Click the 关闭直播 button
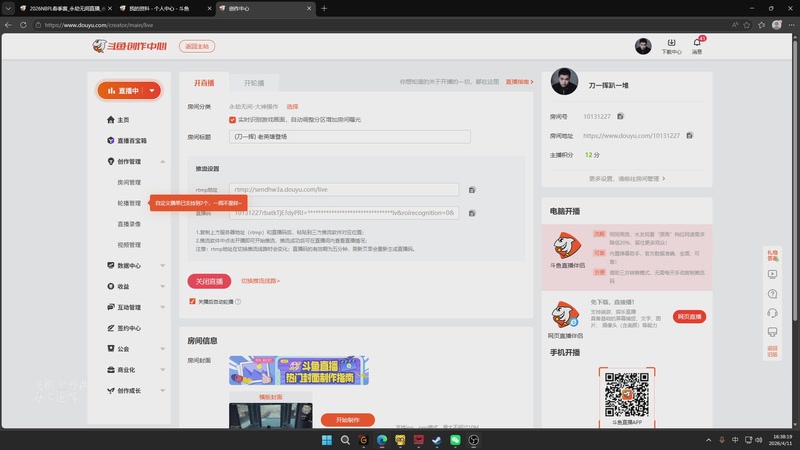The image size is (800, 450). click(209, 281)
